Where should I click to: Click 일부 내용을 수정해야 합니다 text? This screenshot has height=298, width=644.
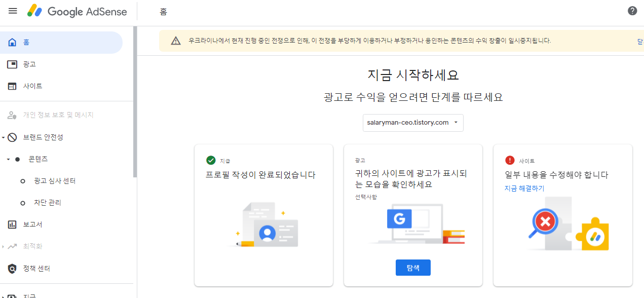click(x=556, y=175)
